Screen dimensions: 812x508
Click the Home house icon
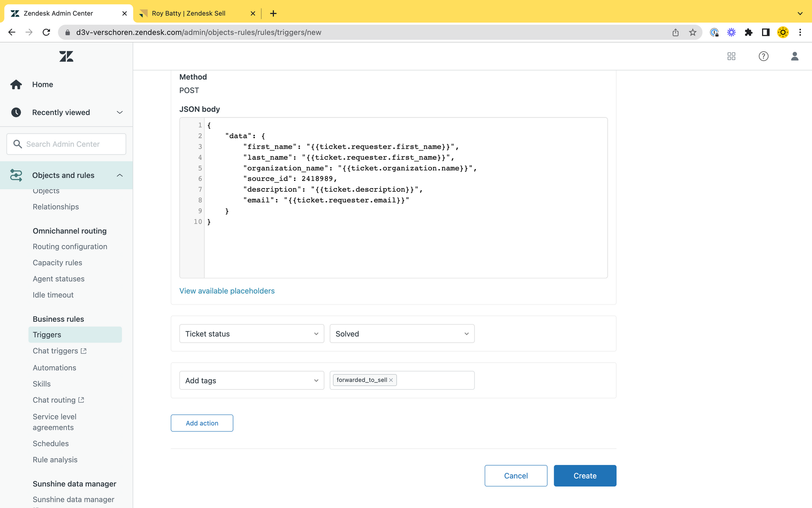(16, 85)
